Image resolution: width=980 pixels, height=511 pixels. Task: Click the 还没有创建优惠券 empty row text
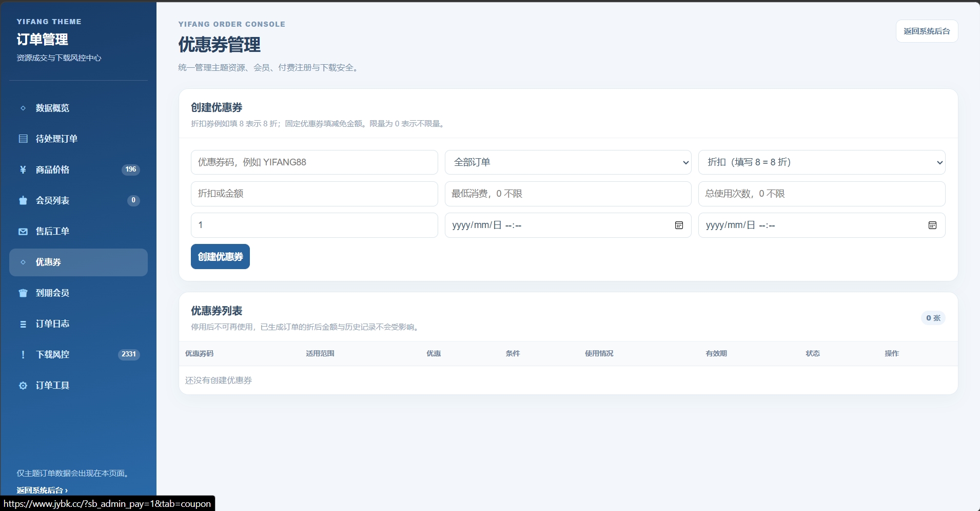[219, 380]
